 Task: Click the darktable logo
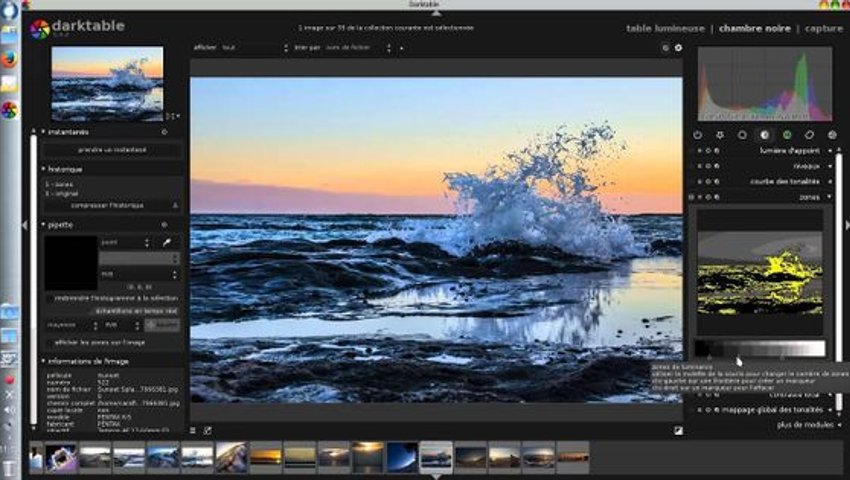click(40, 28)
